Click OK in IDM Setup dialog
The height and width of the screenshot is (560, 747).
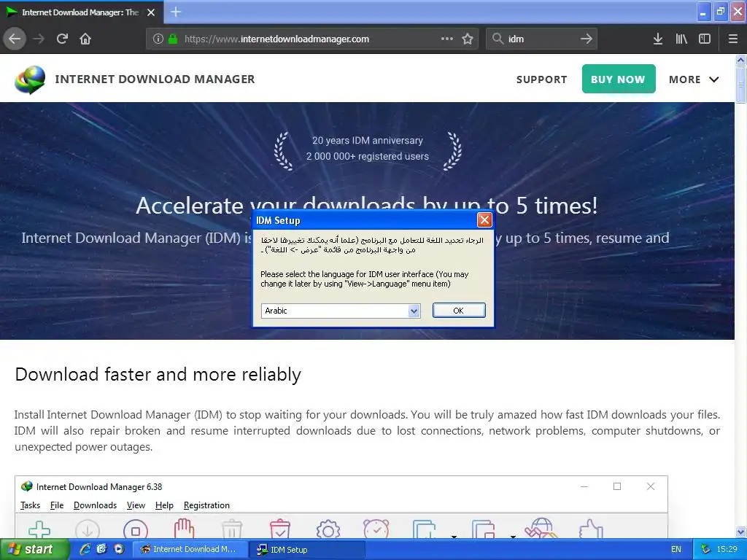(x=459, y=311)
